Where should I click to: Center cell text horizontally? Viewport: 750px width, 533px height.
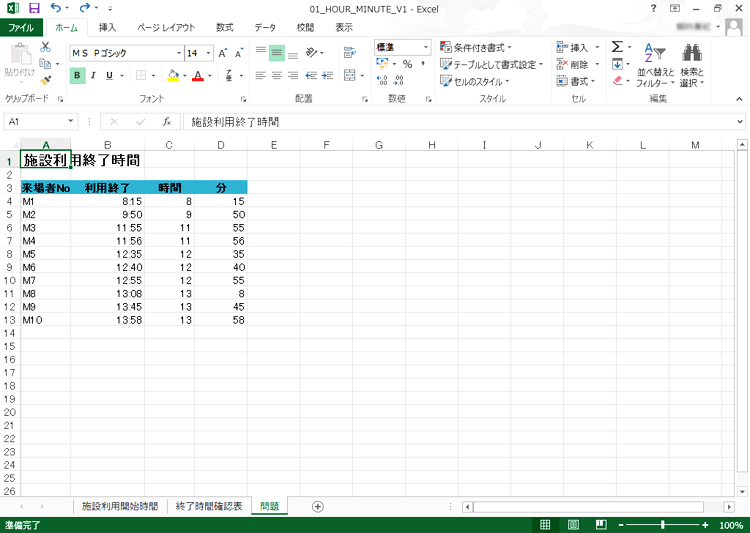click(277, 76)
